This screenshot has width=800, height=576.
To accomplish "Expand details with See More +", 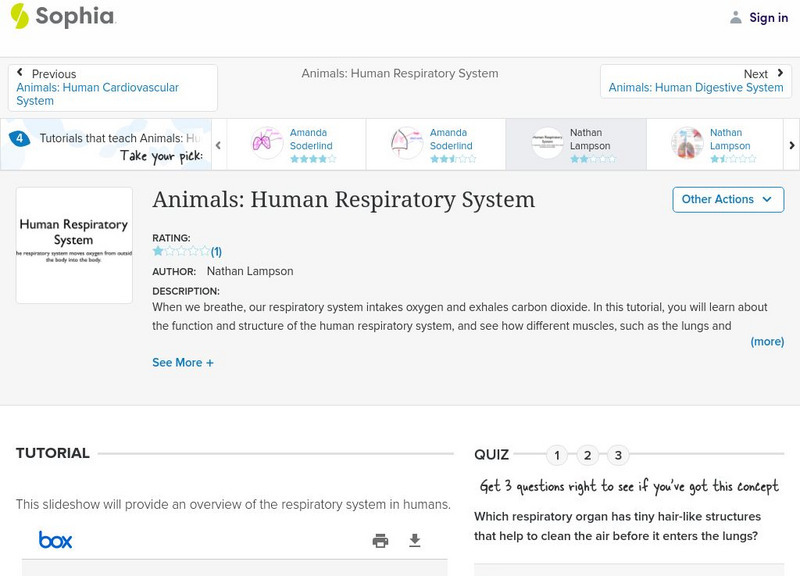I will point(183,363).
